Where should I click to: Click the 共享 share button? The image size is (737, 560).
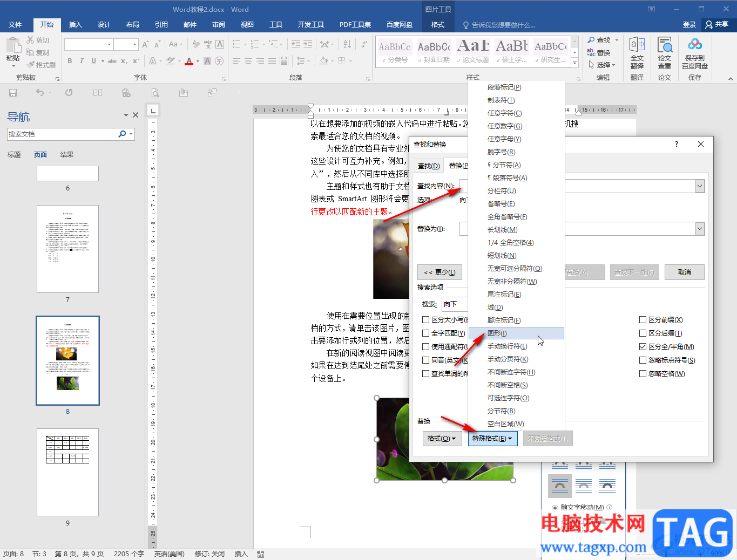click(717, 25)
